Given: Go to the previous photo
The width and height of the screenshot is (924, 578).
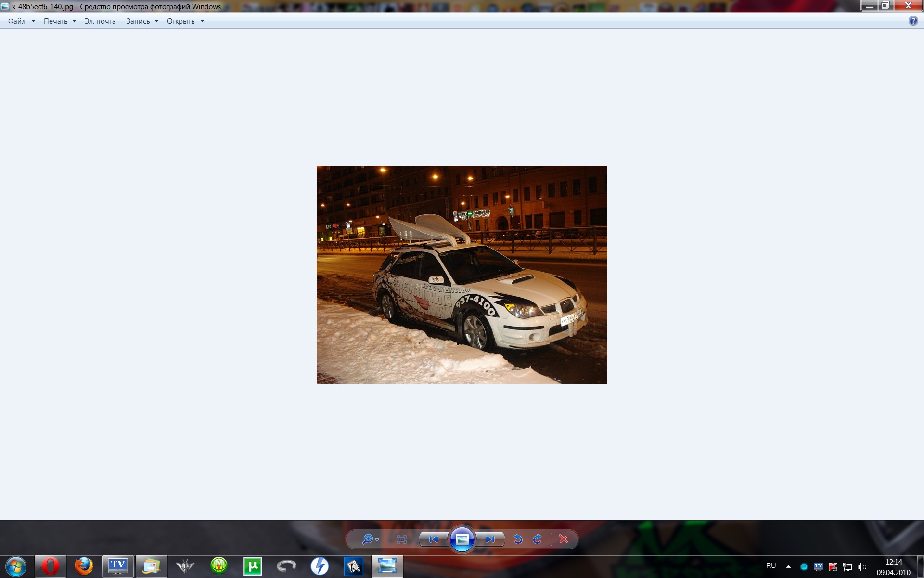Looking at the screenshot, I should (434, 539).
